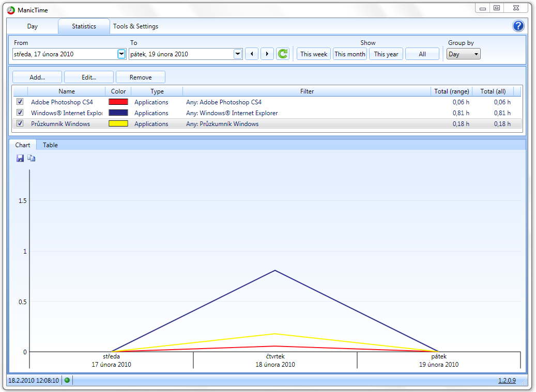Click the Add... button
This screenshot has height=392, width=536.
(x=37, y=77)
